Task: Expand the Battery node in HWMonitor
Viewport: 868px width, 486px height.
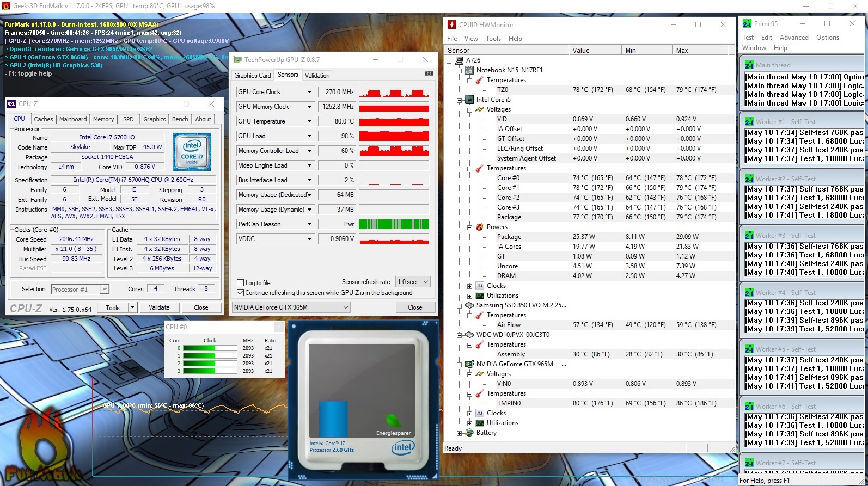Action: 459,433
